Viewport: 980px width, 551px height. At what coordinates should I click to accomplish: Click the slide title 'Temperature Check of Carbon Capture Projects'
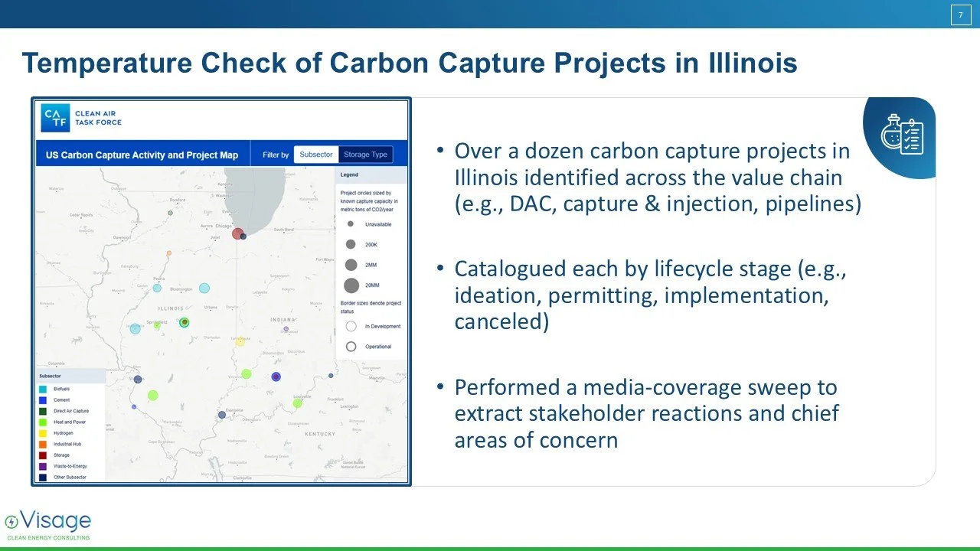click(410, 63)
